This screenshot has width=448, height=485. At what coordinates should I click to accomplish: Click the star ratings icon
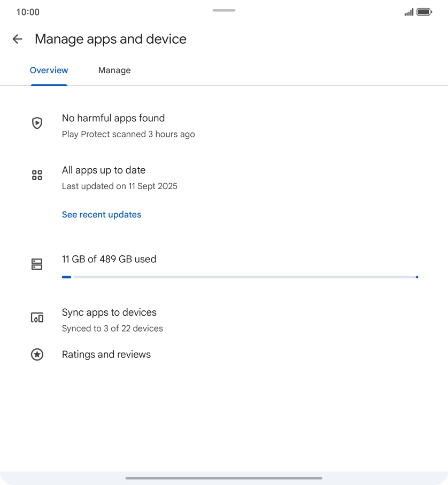click(x=37, y=355)
